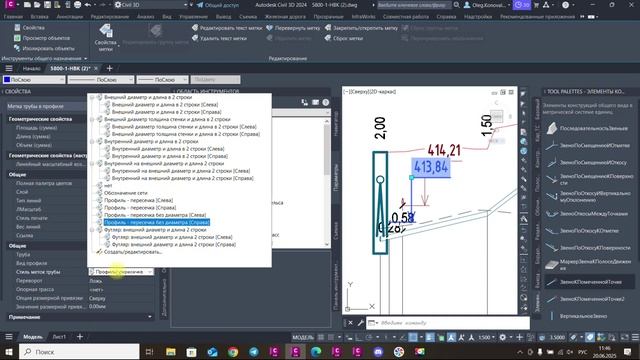Image resolution: width=640 pixels, height=360 pixels.
Task: Switch to the Начало file tab
Action: point(31,68)
